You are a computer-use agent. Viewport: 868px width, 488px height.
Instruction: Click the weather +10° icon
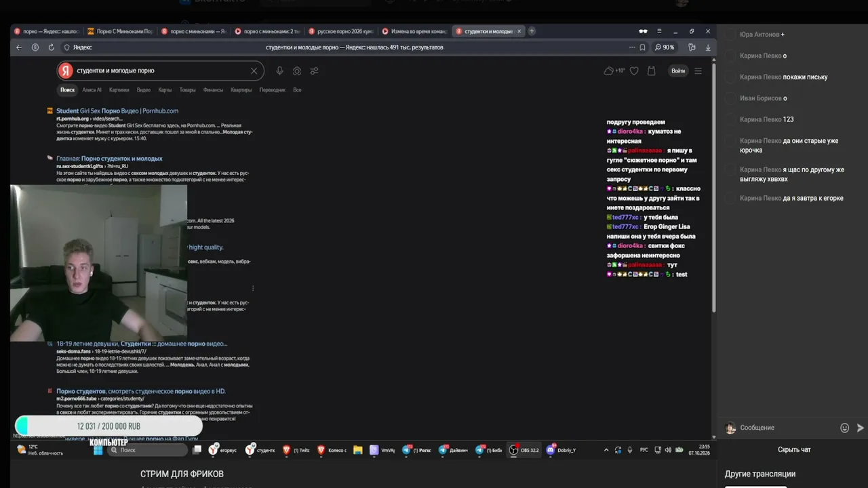tap(614, 70)
